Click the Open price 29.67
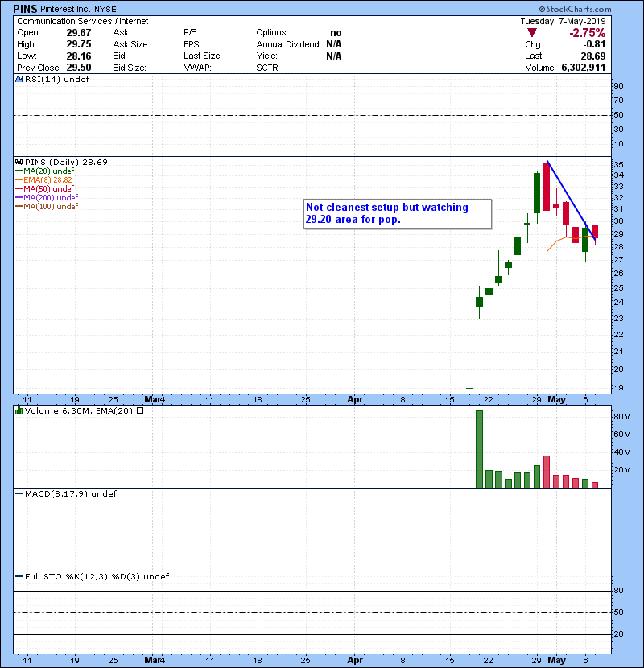 click(78, 33)
